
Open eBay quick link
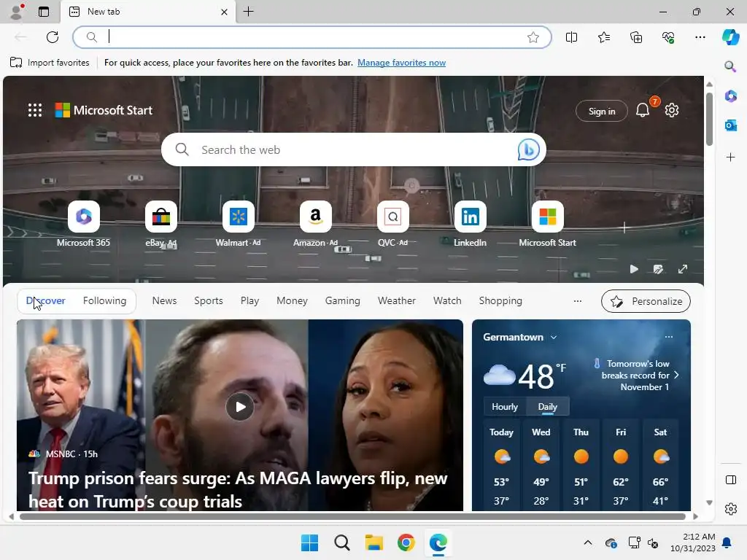point(161,224)
